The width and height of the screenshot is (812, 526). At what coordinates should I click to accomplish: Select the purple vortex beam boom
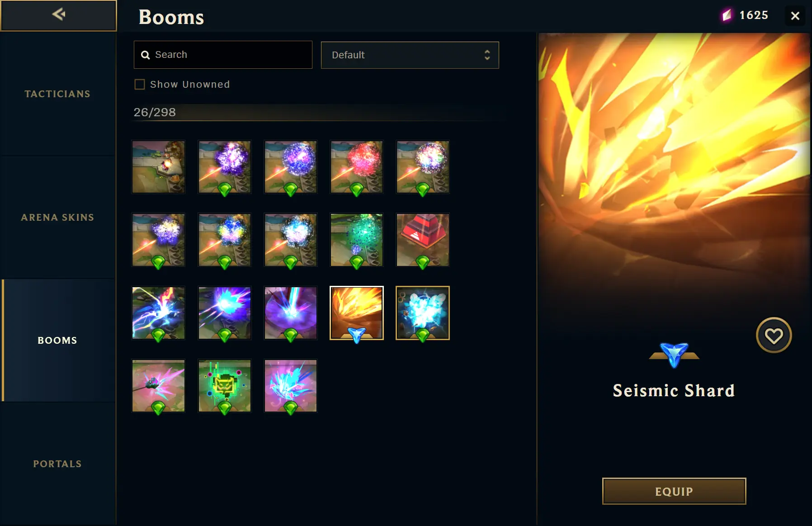point(291,313)
